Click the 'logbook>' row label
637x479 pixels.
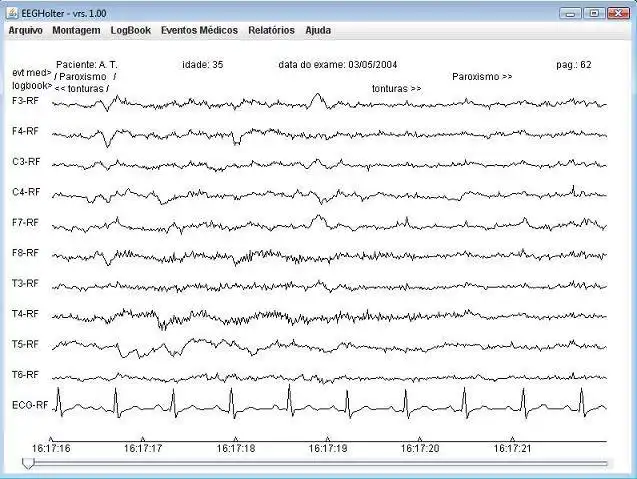tap(32, 86)
